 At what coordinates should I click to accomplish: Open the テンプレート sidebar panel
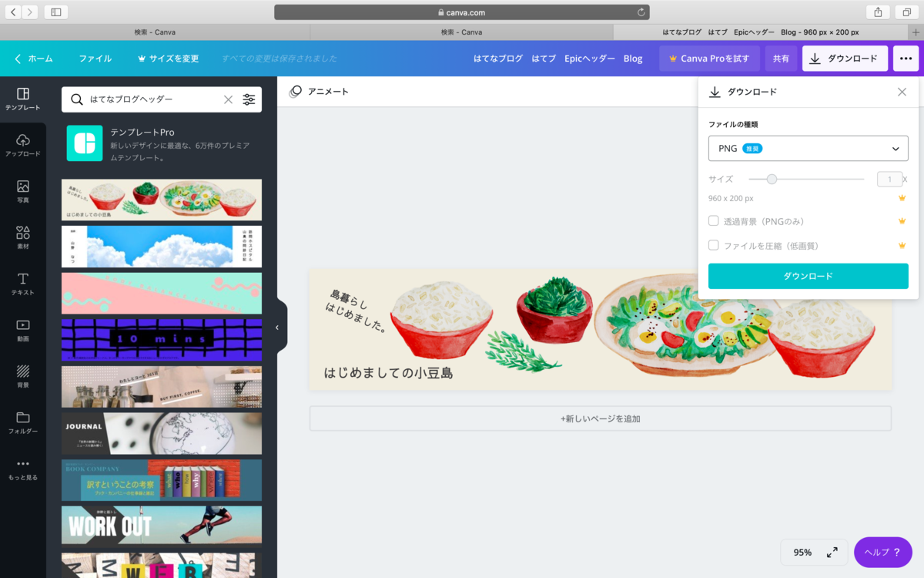click(23, 99)
